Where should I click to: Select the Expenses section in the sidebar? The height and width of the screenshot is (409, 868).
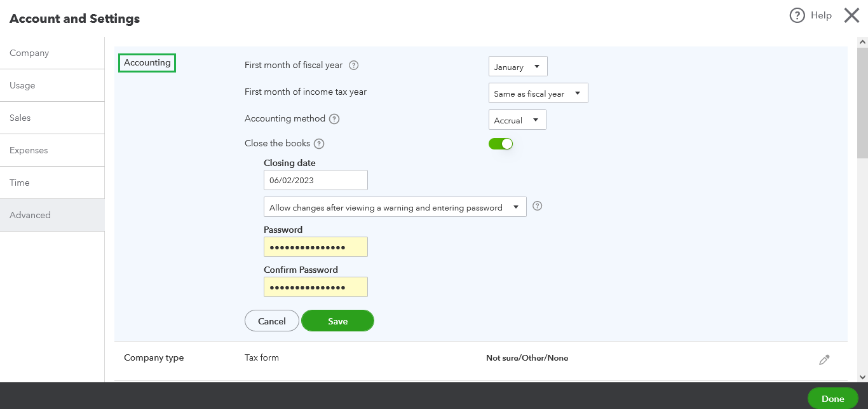coord(29,150)
